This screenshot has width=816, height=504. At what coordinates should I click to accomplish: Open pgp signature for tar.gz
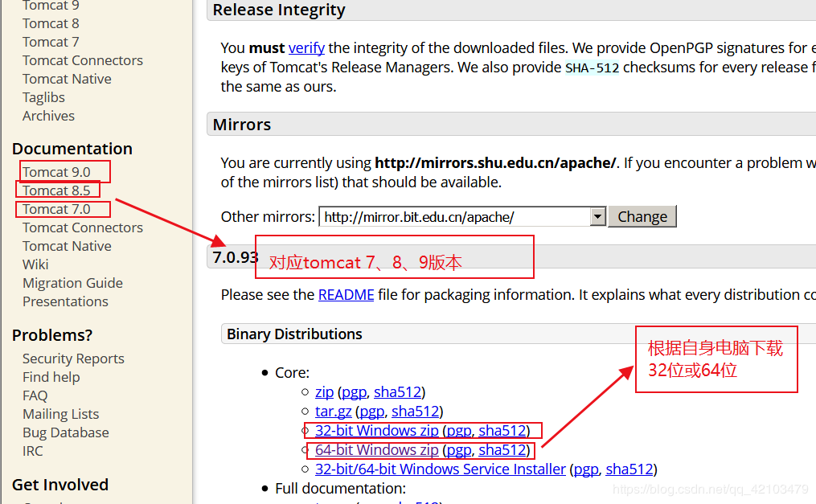(371, 412)
